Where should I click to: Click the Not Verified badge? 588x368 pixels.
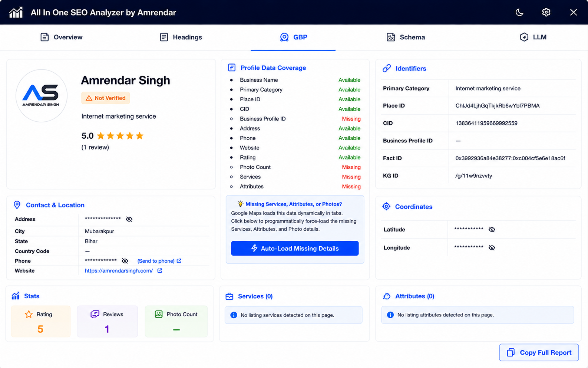click(106, 98)
